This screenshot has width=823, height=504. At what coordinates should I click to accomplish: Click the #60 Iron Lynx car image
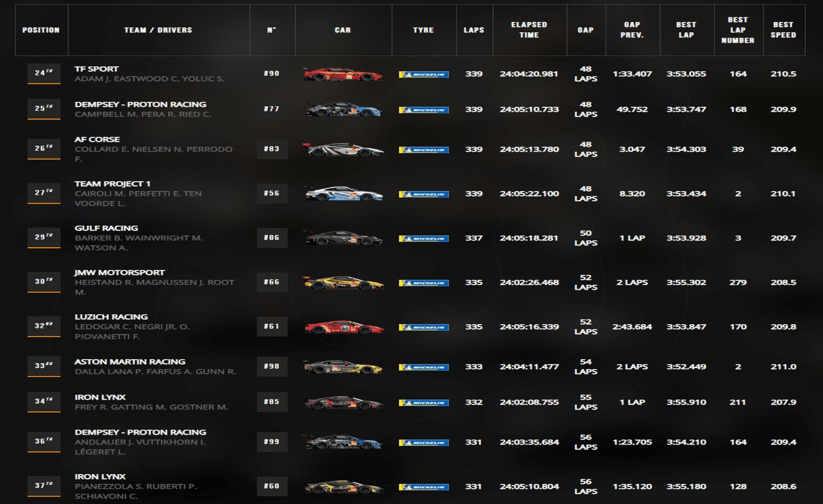click(343, 487)
